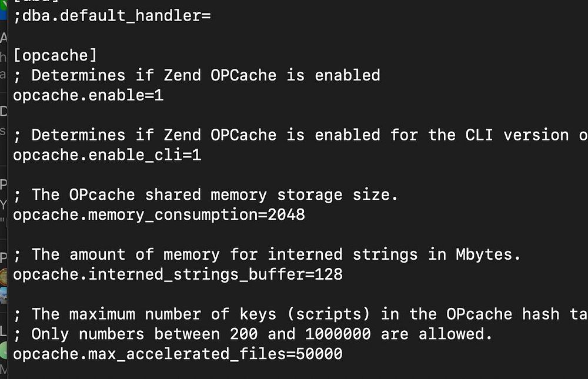Click the ;dba.default_handler= line
This screenshot has height=379, width=588.
click(112, 16)
